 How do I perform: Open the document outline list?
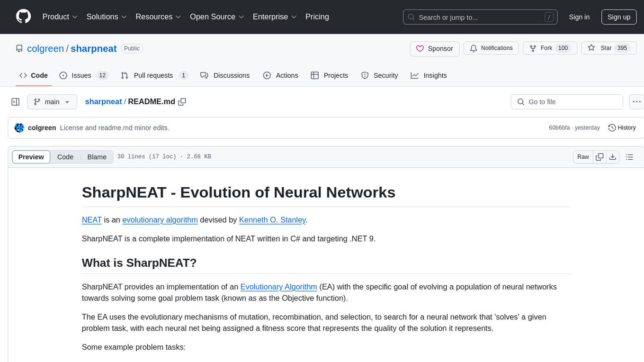(x=629, y=157)
